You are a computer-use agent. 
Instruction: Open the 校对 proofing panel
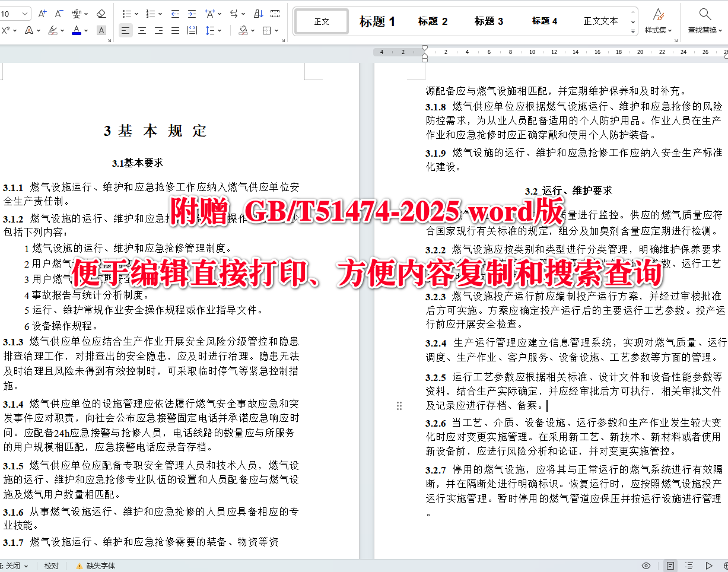[x=51, y=565]
